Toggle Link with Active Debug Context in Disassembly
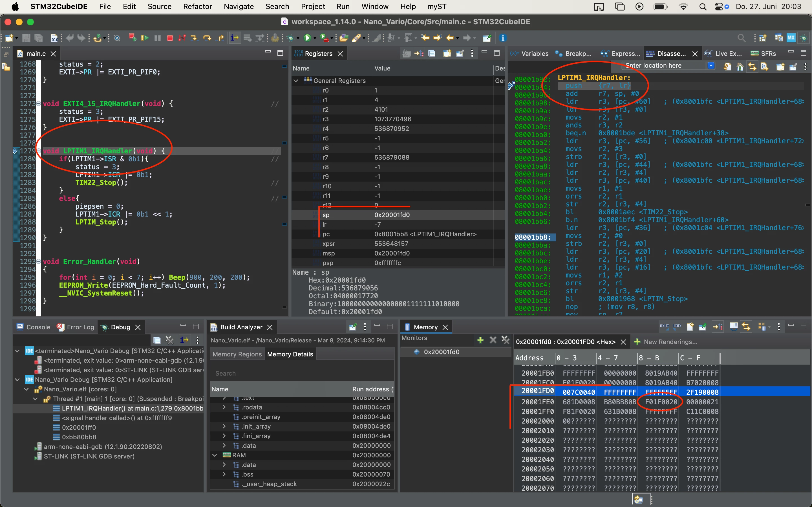The width and height of the screenshot is (812, 507). (x=752, y=66)
